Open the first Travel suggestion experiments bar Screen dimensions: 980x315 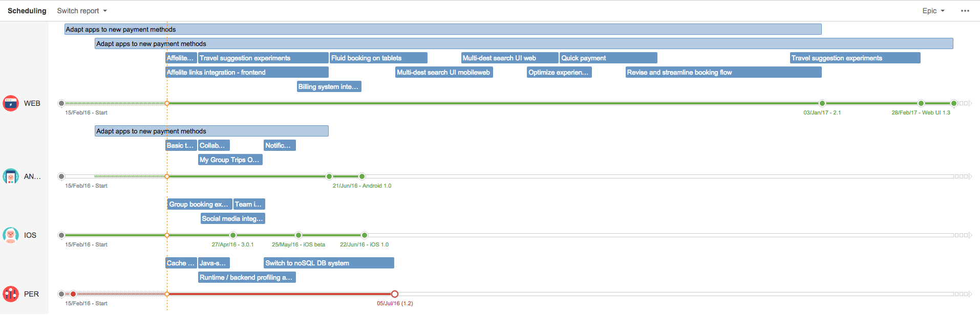coord(263,58)
